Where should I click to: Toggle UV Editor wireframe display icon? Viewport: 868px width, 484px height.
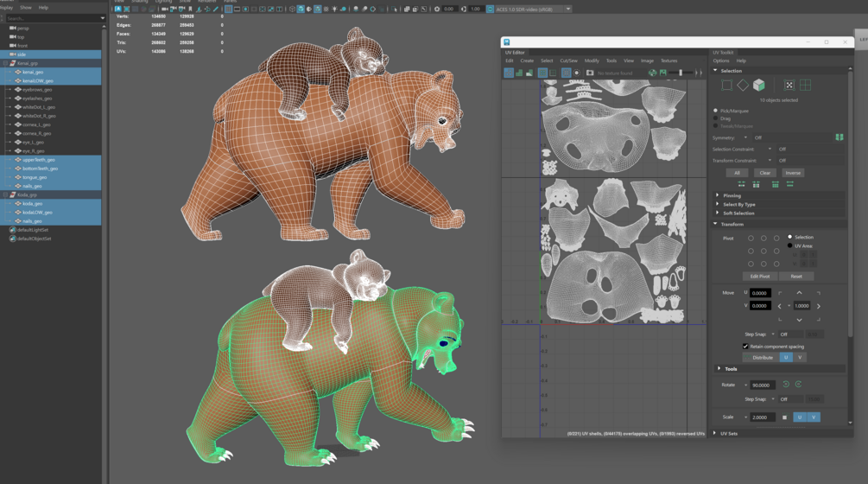[509, 73]
